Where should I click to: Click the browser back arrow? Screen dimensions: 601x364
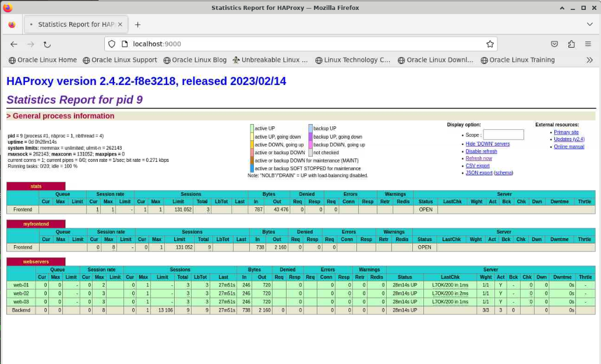click(14, 44)
